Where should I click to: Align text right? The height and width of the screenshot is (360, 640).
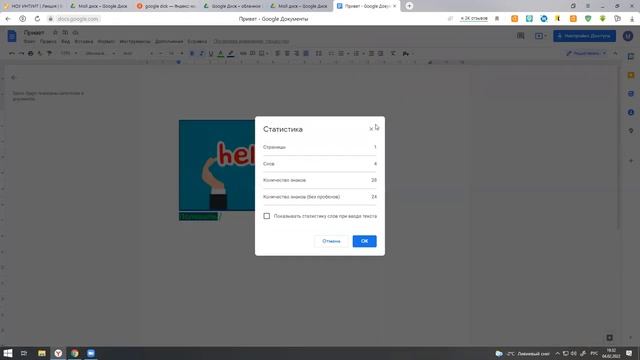point(296,53)
